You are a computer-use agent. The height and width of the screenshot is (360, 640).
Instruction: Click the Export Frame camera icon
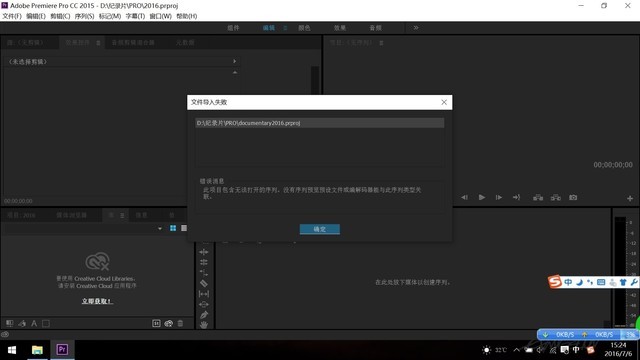click(x=573, y=198)
